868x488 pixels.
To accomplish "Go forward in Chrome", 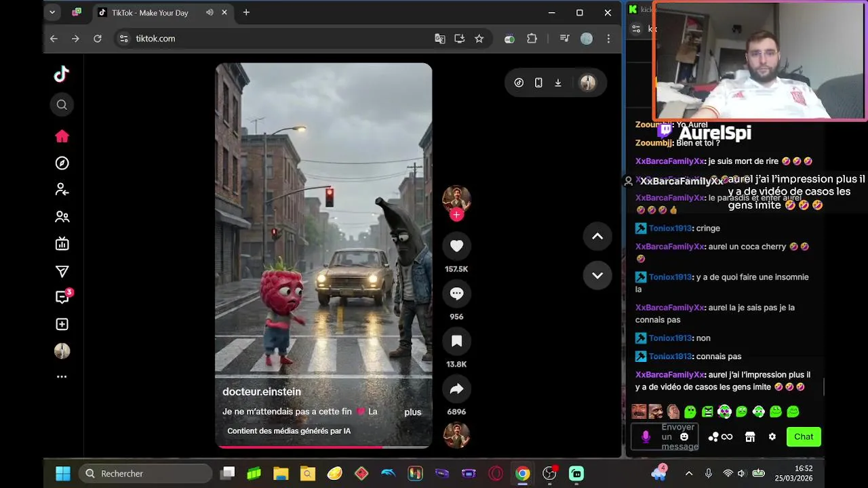I will [75, 39].
